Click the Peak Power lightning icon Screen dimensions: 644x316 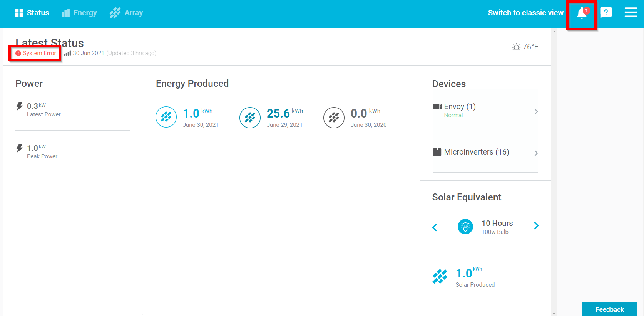(x=20, y=148)
